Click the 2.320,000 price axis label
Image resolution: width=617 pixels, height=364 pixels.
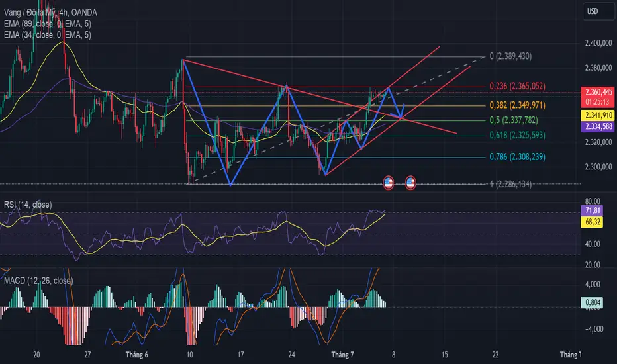(x=598, y=142)
